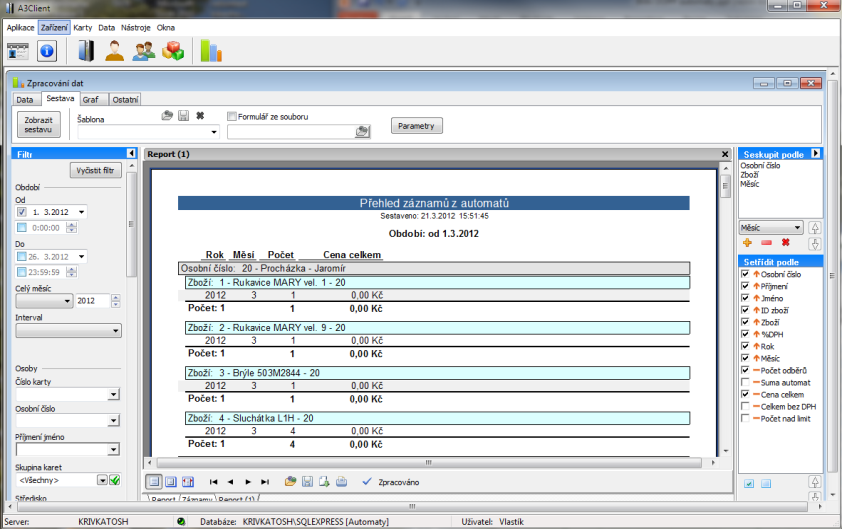This screenshot has height=529, width=842.
Task: Open the Od date picker dropdown
Action: [82, 212]
